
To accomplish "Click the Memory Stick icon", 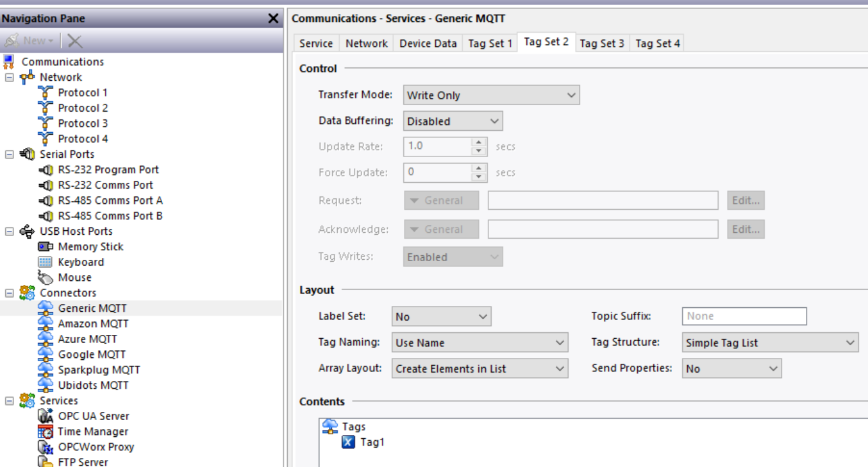I will (46, 246).
